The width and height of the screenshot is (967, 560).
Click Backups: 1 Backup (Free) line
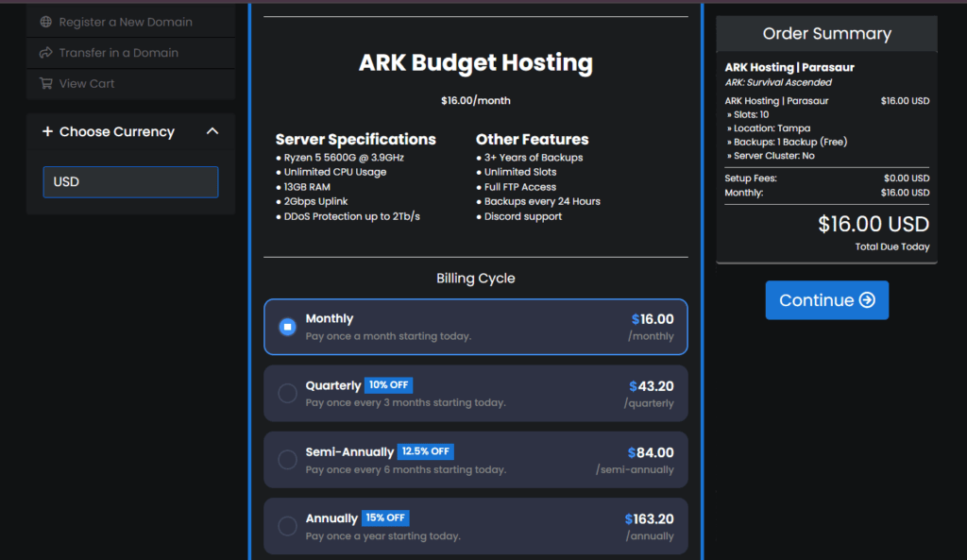pos(790,142)
